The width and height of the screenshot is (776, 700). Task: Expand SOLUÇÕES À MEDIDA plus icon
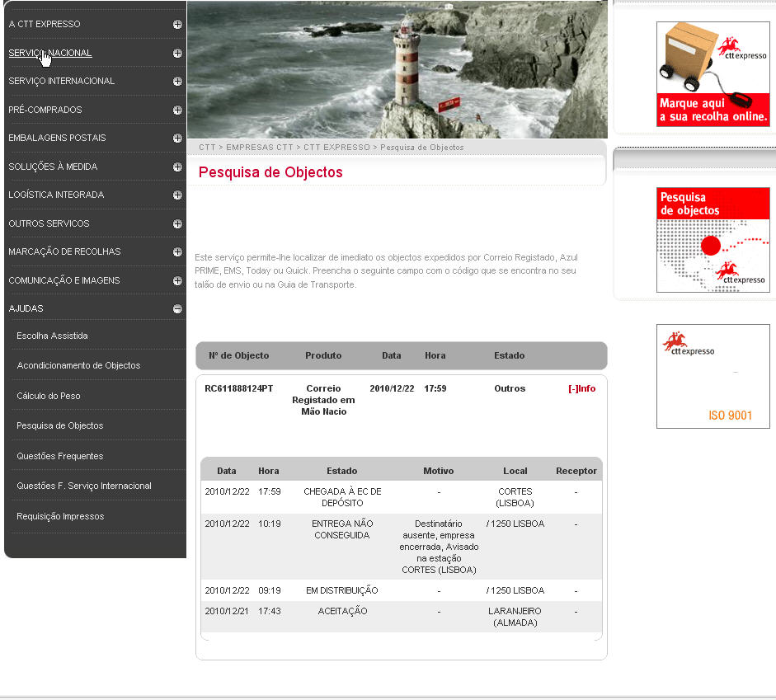tap(177, 167)
